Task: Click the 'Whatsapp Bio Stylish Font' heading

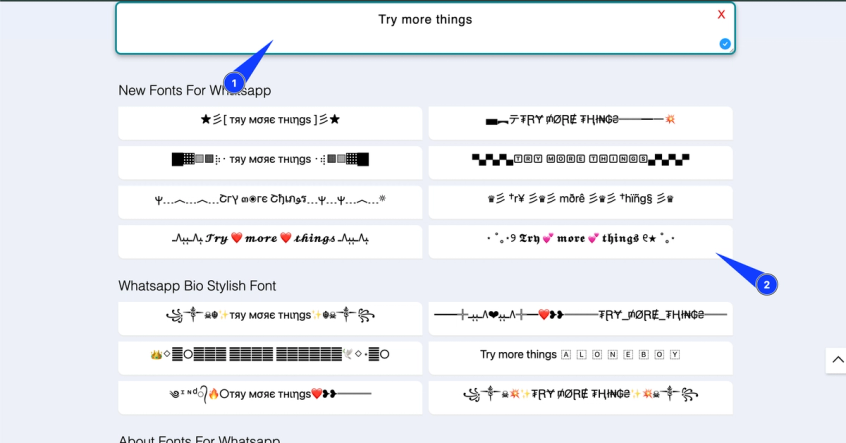Action: (x=197, y=286)
